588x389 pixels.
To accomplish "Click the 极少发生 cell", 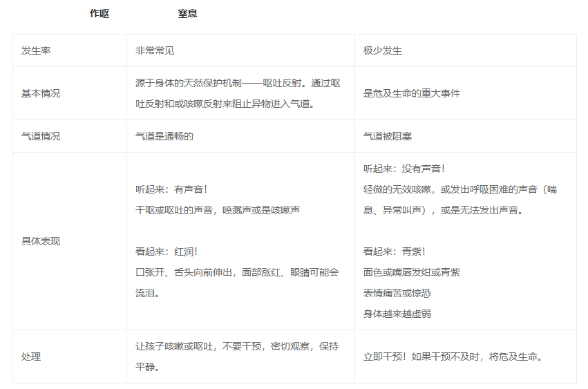I will click(x=383, y=51).
